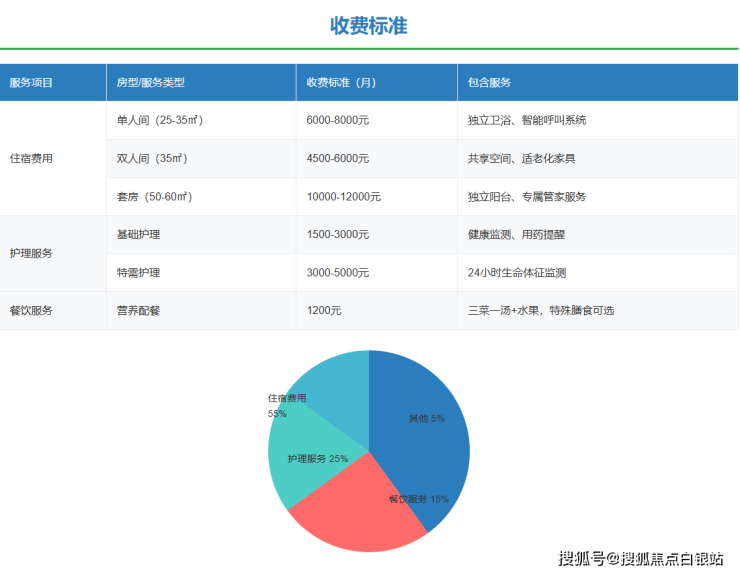Select the 双人间（35㎡）cell
Viewport: 740px width, 575px height.
coord(152,158)
